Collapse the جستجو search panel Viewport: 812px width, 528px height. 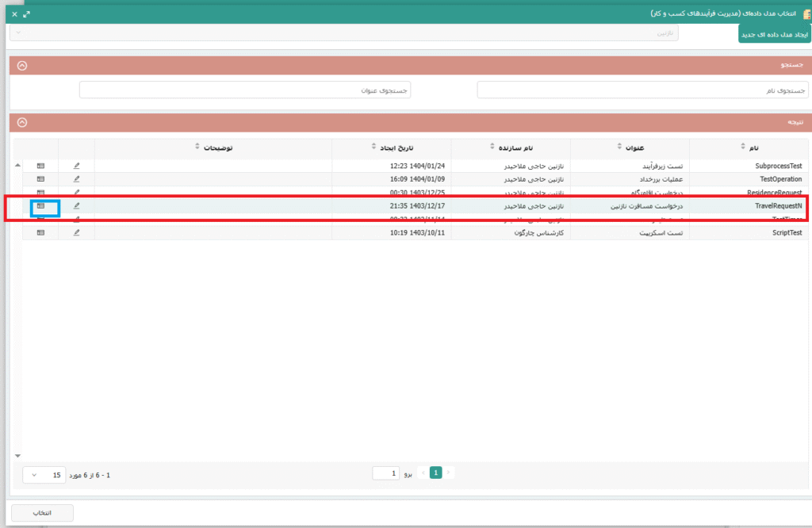22,66
